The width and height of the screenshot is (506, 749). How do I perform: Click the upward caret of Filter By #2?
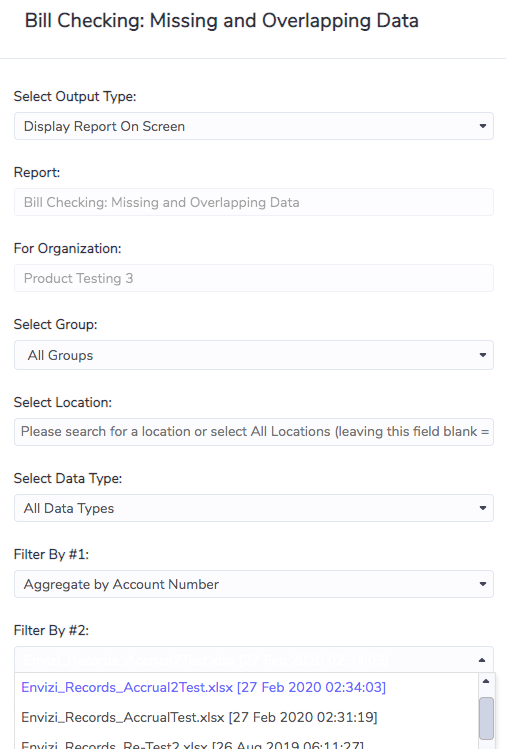pyautogui.click(x=482, y=660)
